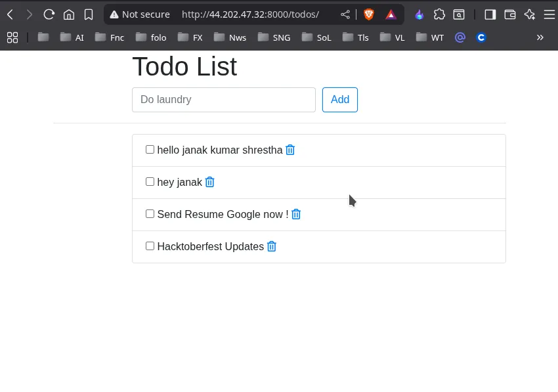
Task: Mark 'Hacktoberfest Updates' as done
Action: (x=150, y=246)
